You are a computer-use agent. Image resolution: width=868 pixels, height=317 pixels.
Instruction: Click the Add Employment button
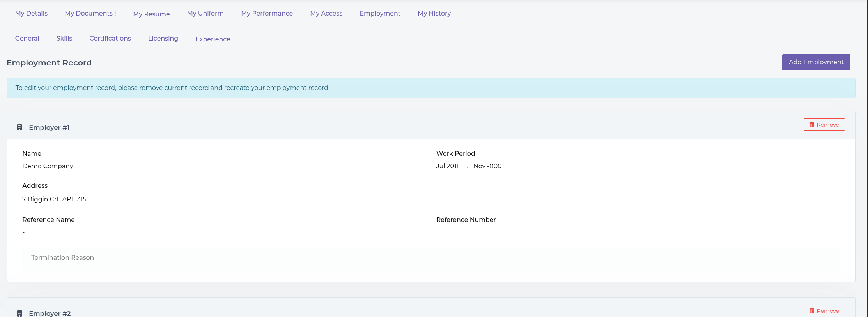click(x=816, y=62)
